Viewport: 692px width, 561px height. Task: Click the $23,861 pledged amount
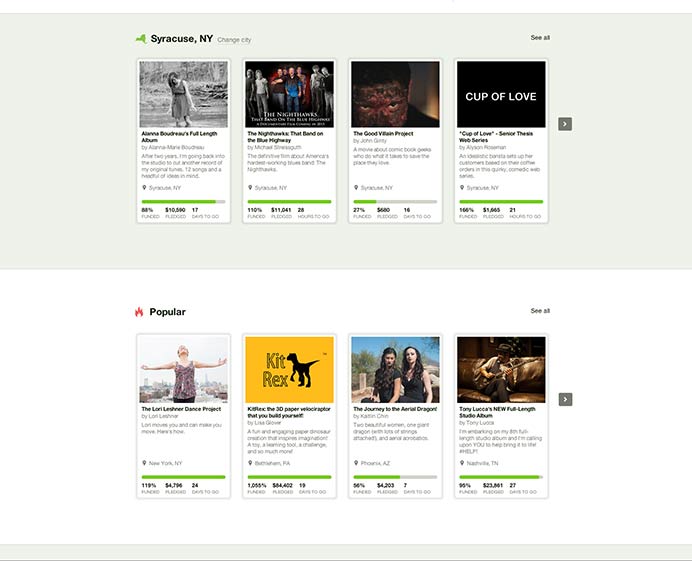493,486
